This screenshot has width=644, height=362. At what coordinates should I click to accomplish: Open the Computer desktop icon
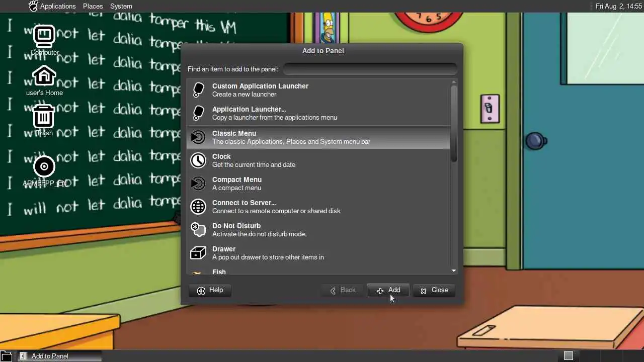point(44,36)
